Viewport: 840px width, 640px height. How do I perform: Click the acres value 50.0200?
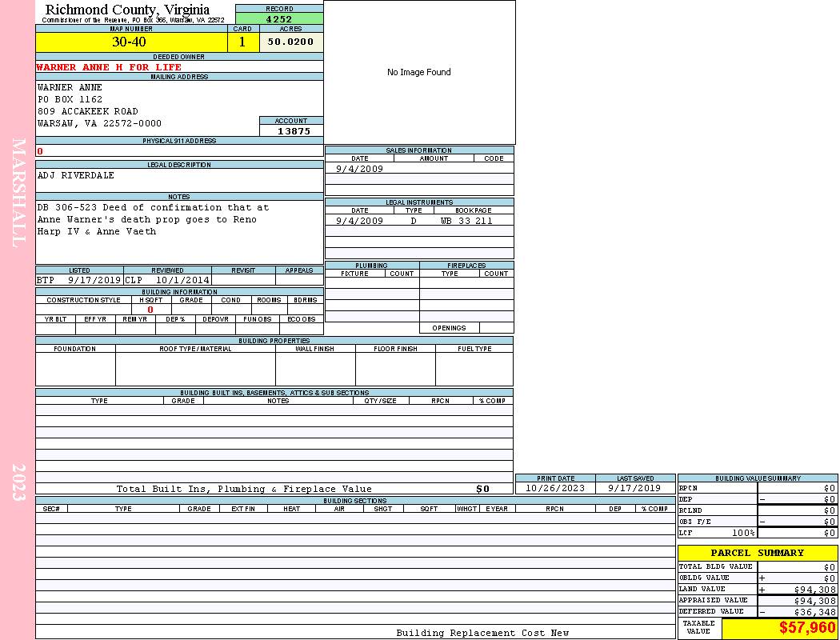tap(291, 42)
